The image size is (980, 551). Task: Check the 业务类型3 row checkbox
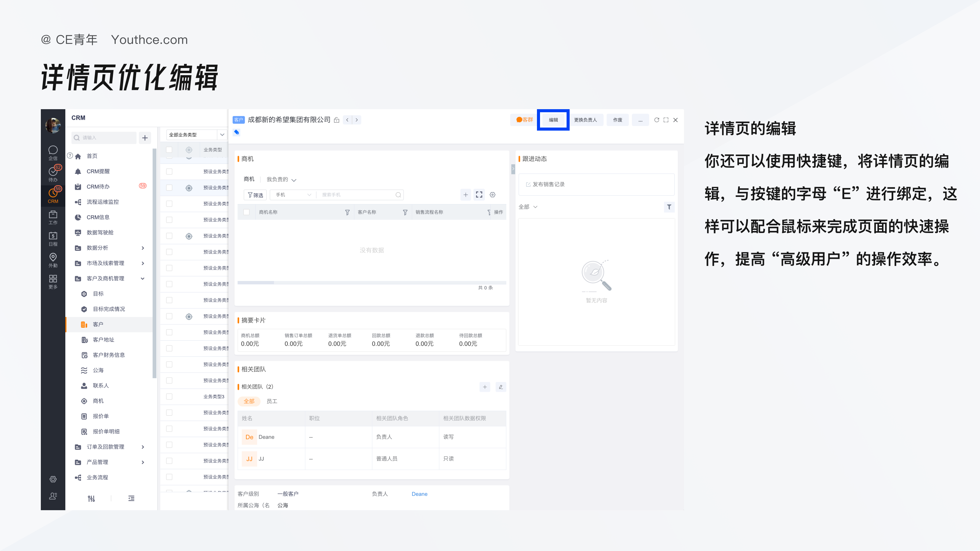(x=169, y=396)
